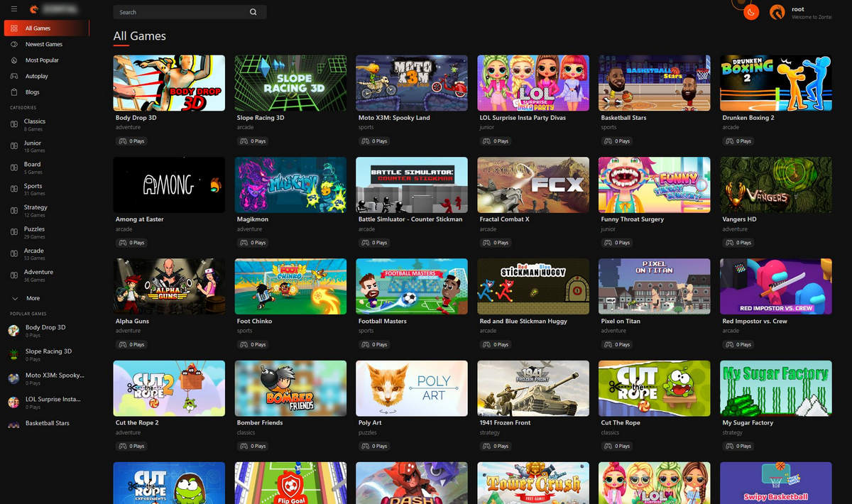The image size is (852, 504).
Task: Click the gamepad plays icon under Fractal Combat X
Action: [486, 243]
